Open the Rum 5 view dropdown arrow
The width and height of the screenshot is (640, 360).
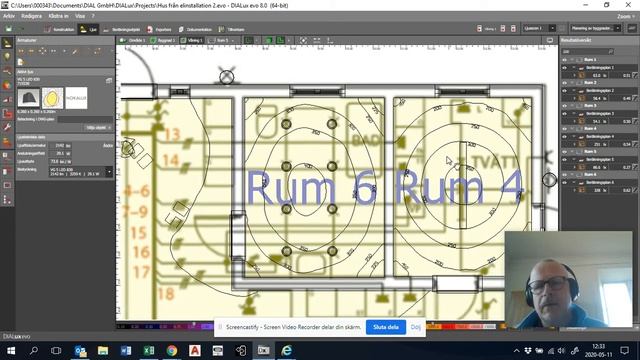pos(233,40)
